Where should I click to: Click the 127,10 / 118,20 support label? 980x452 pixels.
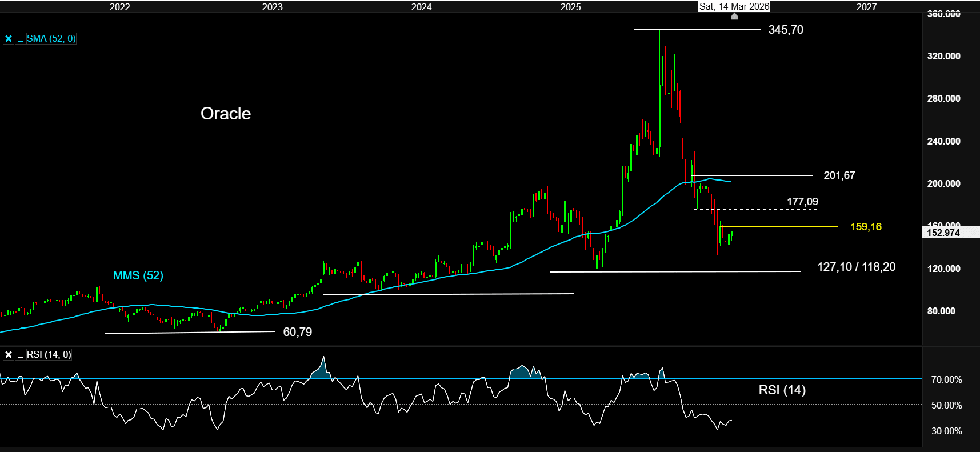coord(856,267)
